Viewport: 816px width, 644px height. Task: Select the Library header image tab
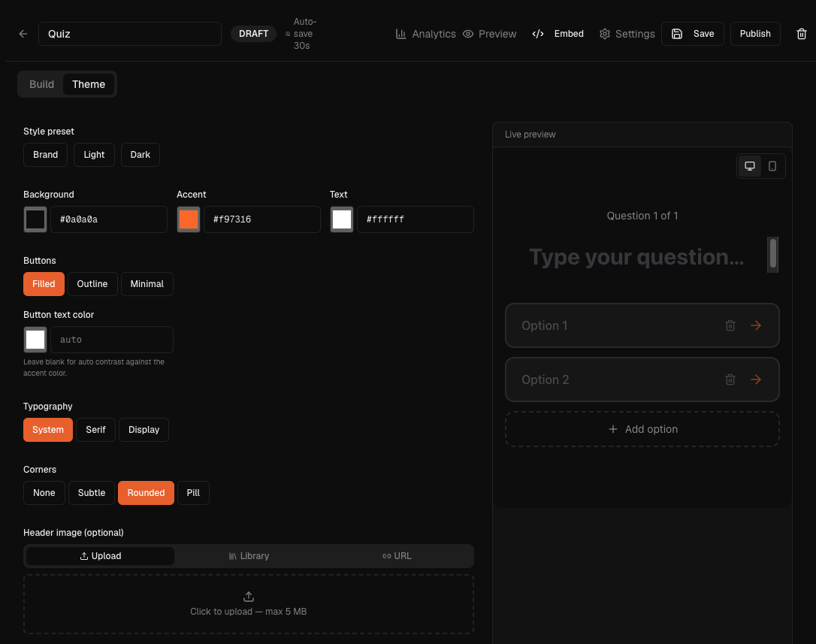pyautogui.click(x=249, y=556)
